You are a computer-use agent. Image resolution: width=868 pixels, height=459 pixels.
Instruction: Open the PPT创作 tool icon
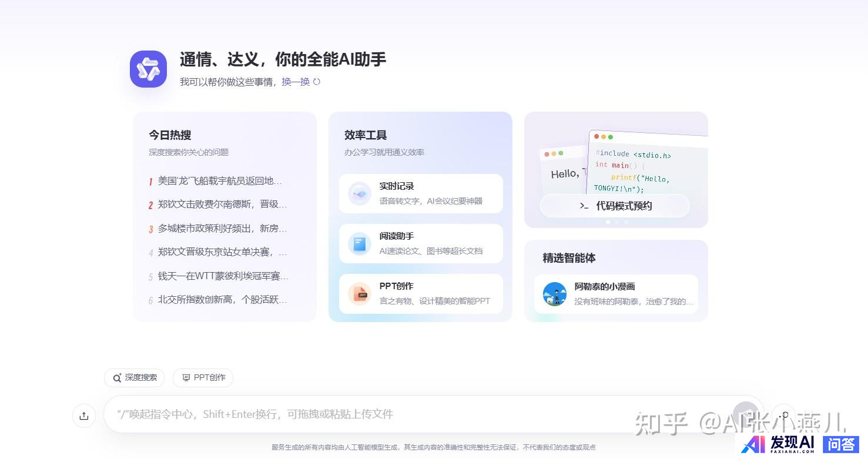pyautogui.click(x=359, y=293)
